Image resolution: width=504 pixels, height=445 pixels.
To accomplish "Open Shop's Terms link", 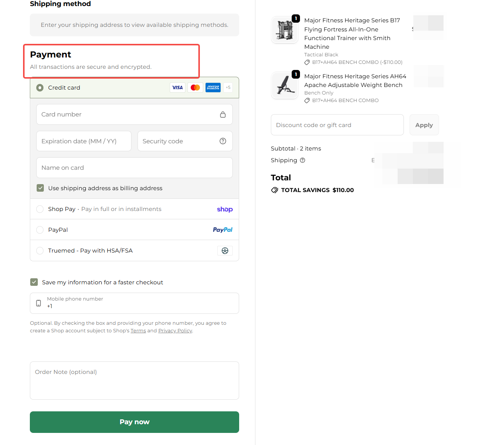I will point(138,331).
